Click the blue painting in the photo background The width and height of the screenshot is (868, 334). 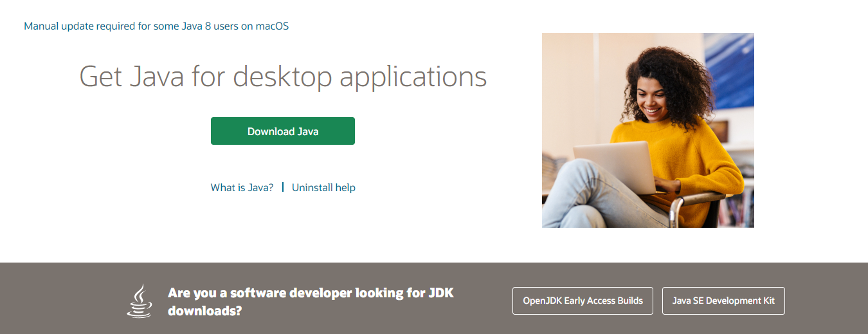733,71
